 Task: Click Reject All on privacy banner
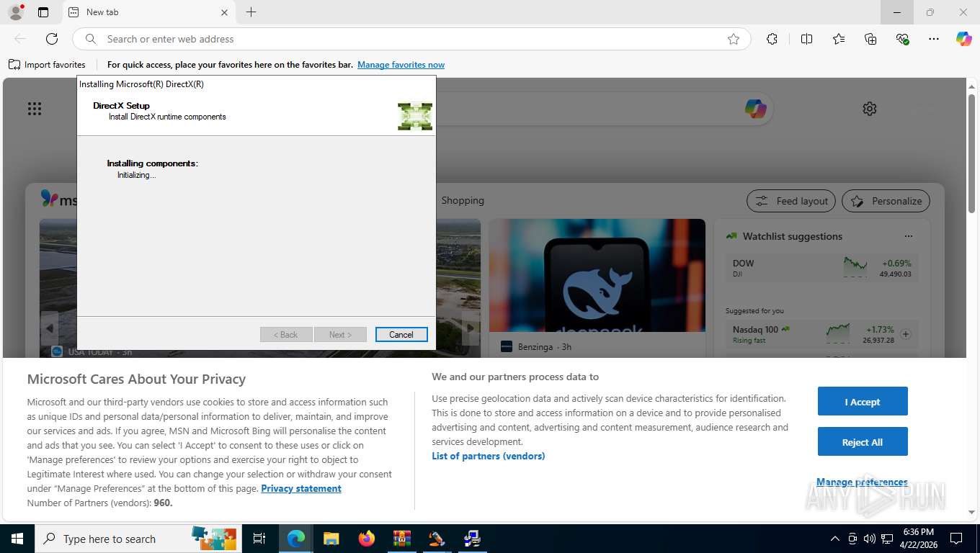tap(863, 442)
